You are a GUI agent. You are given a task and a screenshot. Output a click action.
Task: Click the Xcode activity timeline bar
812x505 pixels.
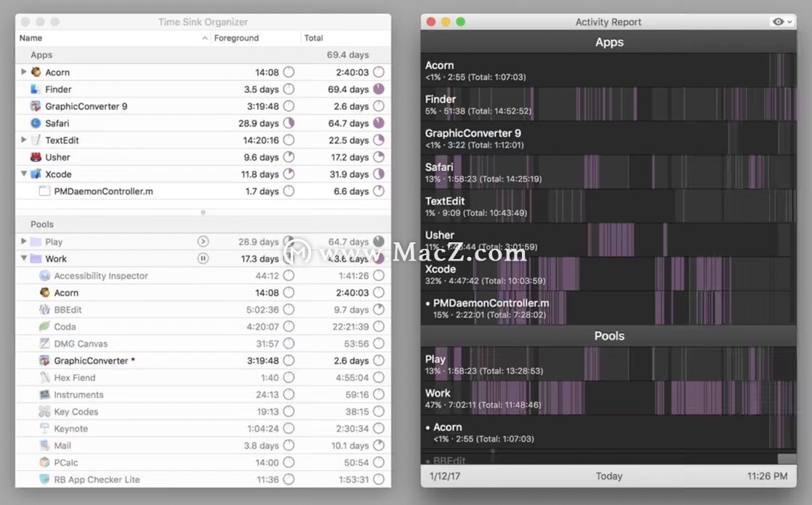tap(608, 274)
